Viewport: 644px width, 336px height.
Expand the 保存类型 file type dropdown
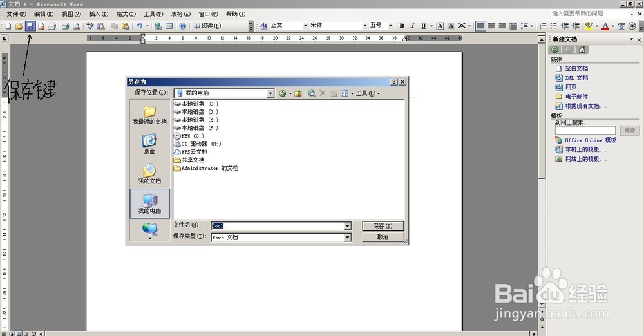pos(348,238)
